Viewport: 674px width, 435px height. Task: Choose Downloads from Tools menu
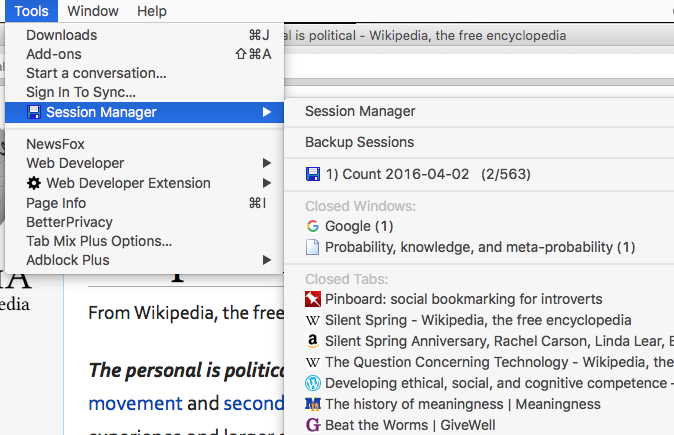tap(144, 35)
